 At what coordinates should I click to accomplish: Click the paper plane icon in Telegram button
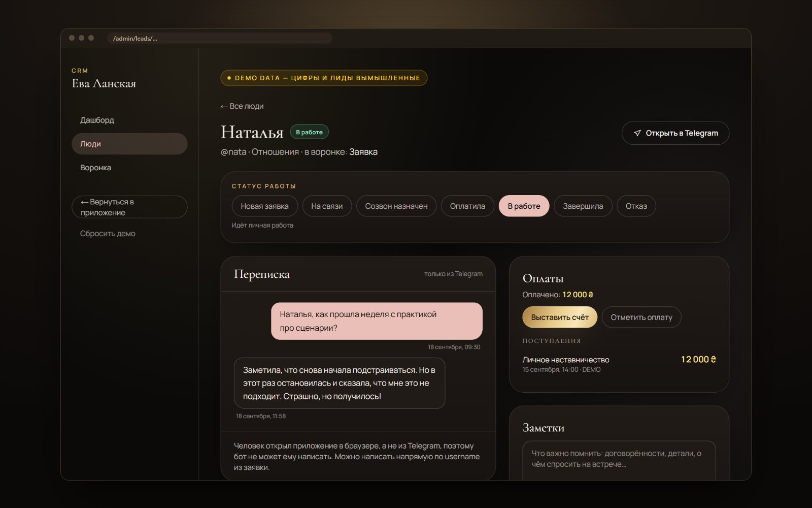pos(637,133)
